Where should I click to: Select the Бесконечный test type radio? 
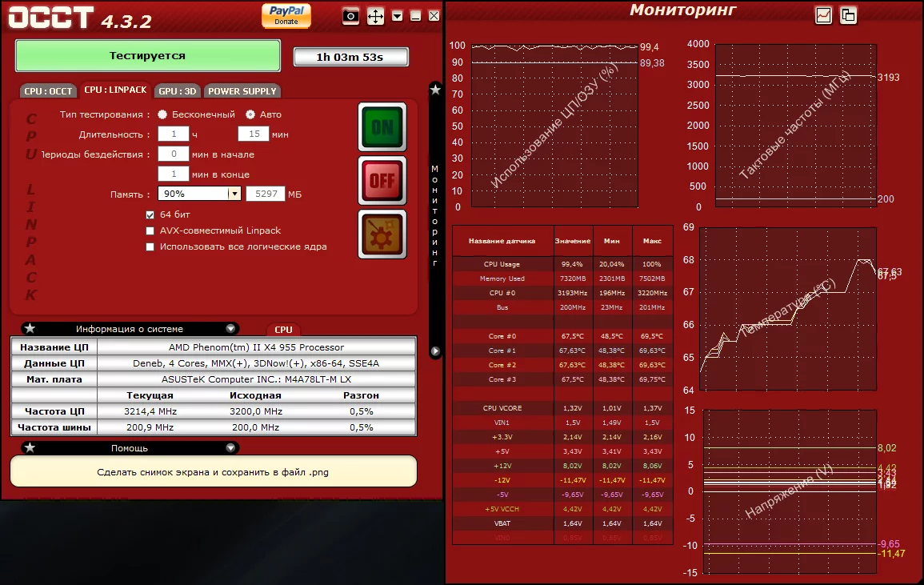(x=162, y=114)
